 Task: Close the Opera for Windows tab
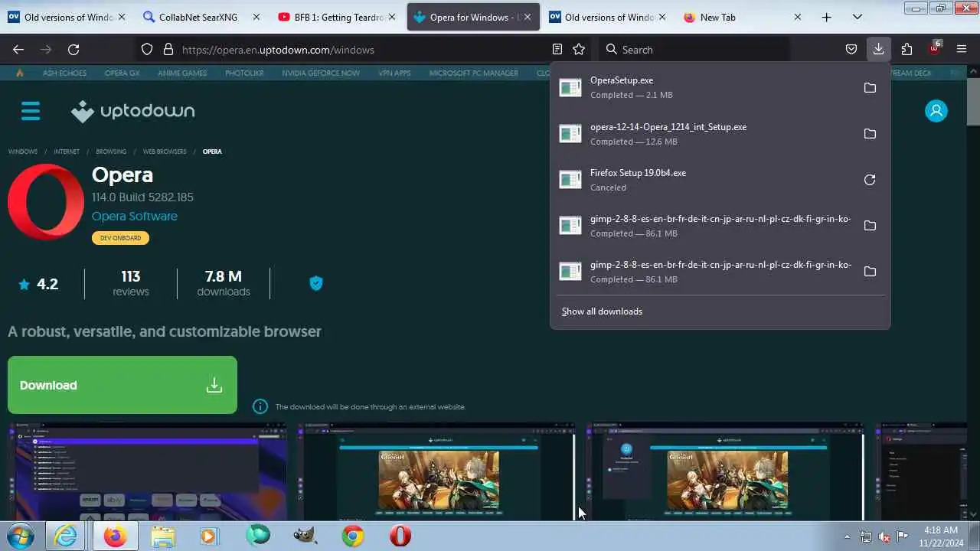point(527,17)
